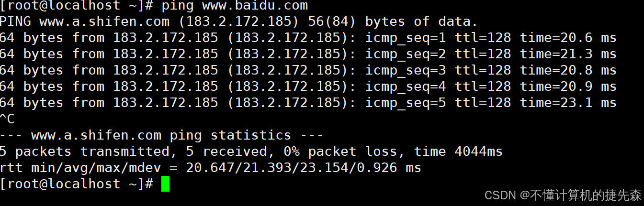Click the icmp_seq=1 reply line
The width and height of the screenshot is (644, 206).
coord(308,38)
